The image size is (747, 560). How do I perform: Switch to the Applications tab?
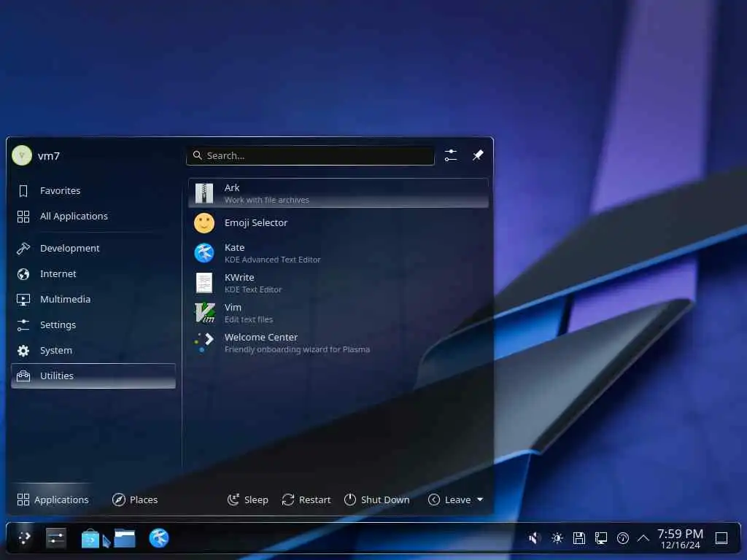[x=53, y=499]
